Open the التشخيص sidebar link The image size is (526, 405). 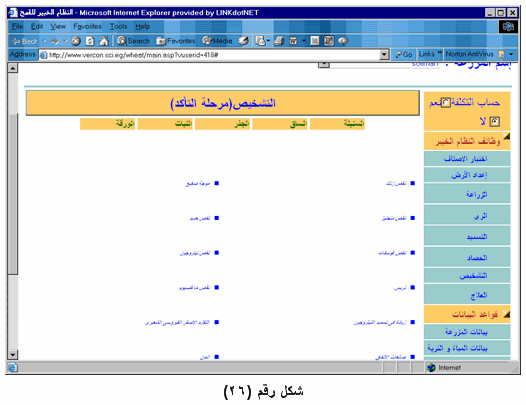point(473,276)
